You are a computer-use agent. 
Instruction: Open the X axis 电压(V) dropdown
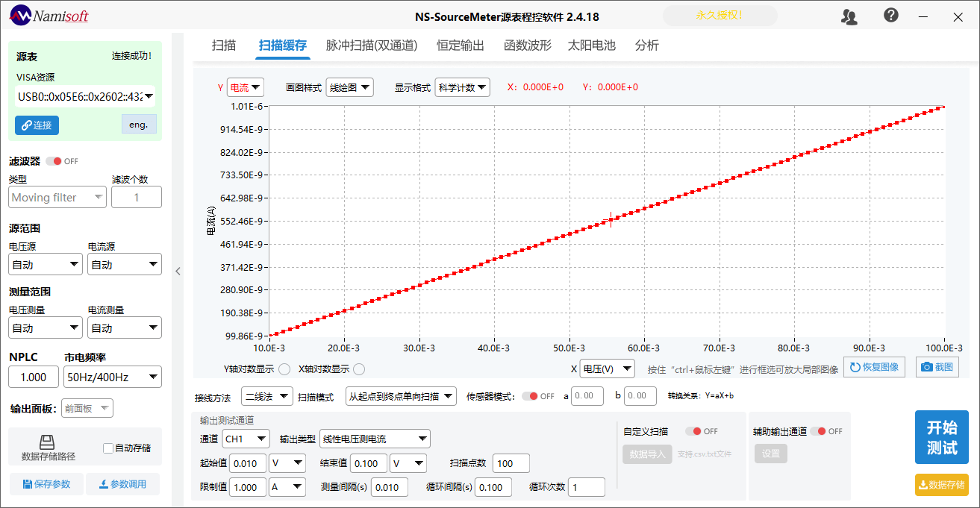click(608, 369)
